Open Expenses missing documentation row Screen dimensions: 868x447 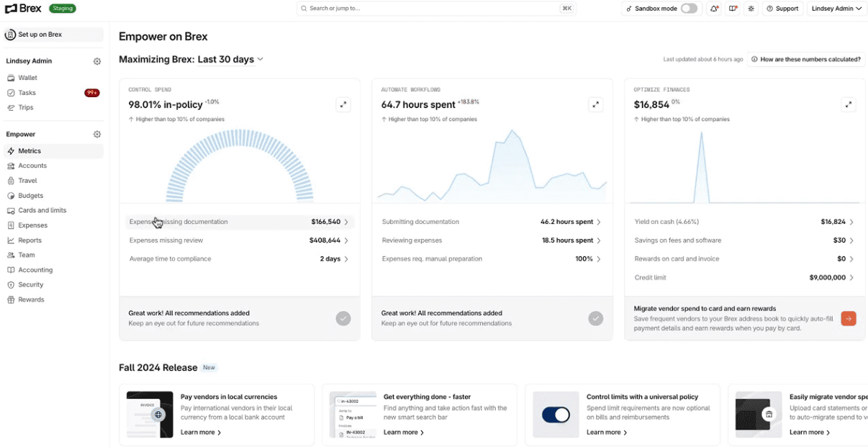(240, 222)
